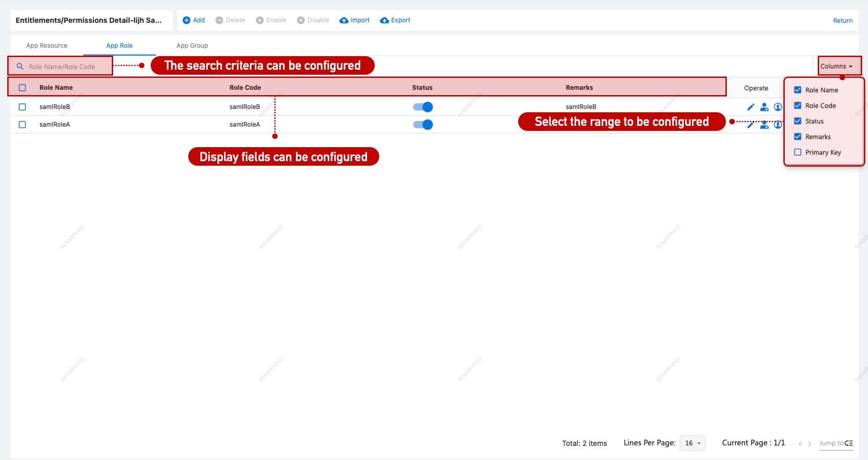
Task: Click the Export cloud download icon
Action: tap(385, 20)
